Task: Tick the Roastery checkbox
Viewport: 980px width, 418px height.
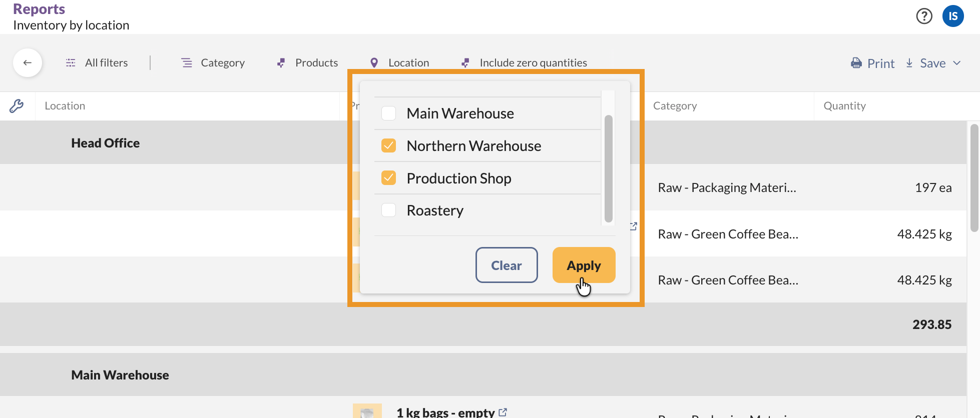Action: [x=389, y=210]
